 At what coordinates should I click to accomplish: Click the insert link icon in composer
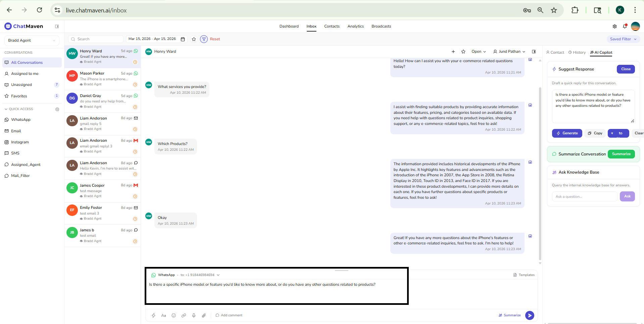click(184, 315)
